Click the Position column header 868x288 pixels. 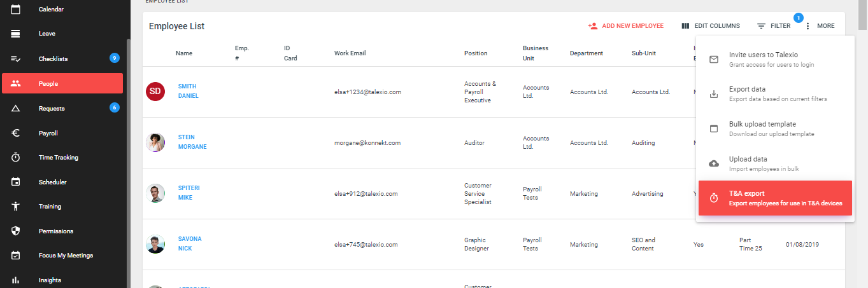[x=476, y=53]
